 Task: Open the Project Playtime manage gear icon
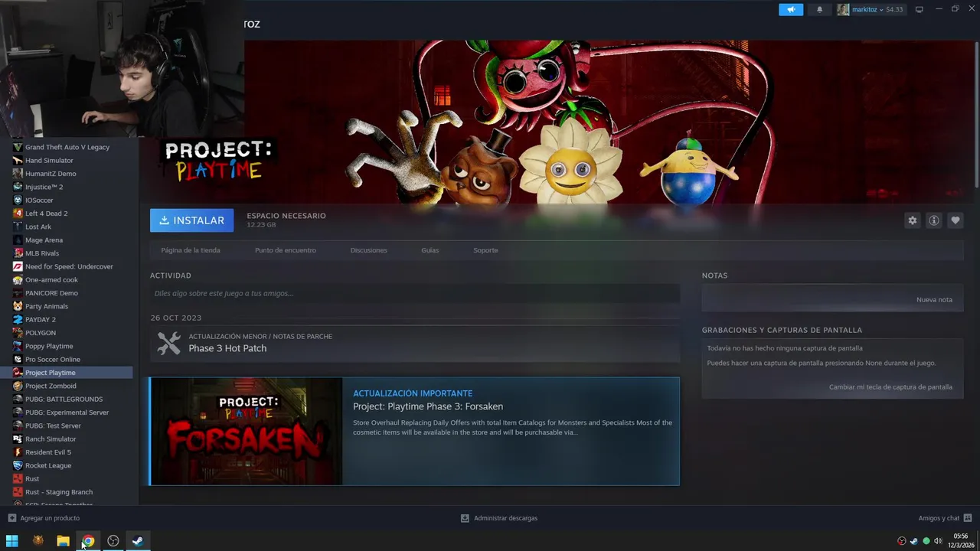pos(912,220)
